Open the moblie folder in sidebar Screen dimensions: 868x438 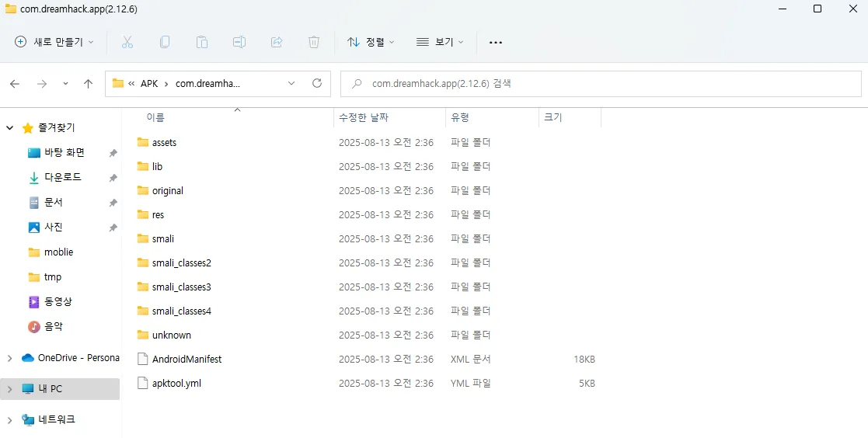pyautogui.click(x=58, y=252)
